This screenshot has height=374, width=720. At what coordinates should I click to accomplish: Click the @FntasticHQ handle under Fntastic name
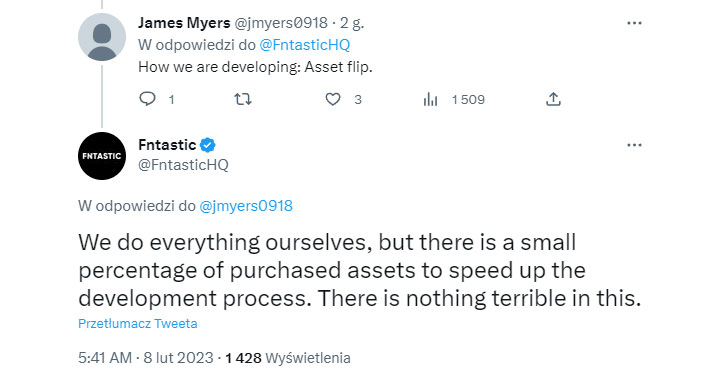pos(183,165)
